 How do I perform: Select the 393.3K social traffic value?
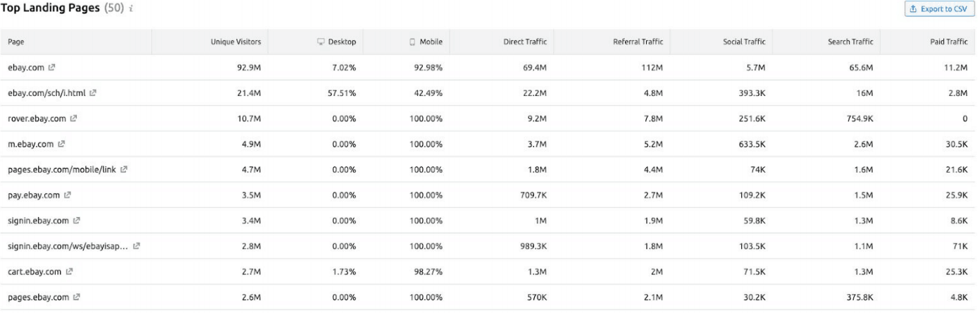[751, 93]
